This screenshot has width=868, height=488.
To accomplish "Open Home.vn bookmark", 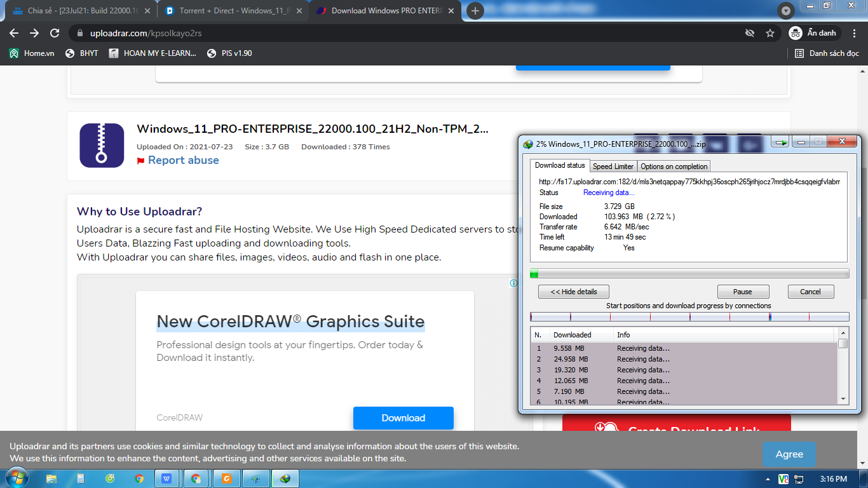I will 32,53.
